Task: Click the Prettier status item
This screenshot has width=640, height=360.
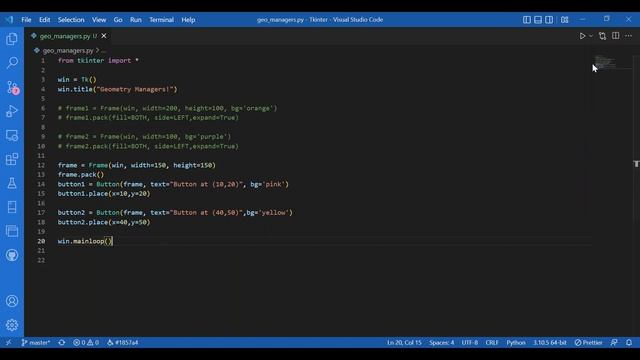Action: pyautogui.click(x=588, y=342)
